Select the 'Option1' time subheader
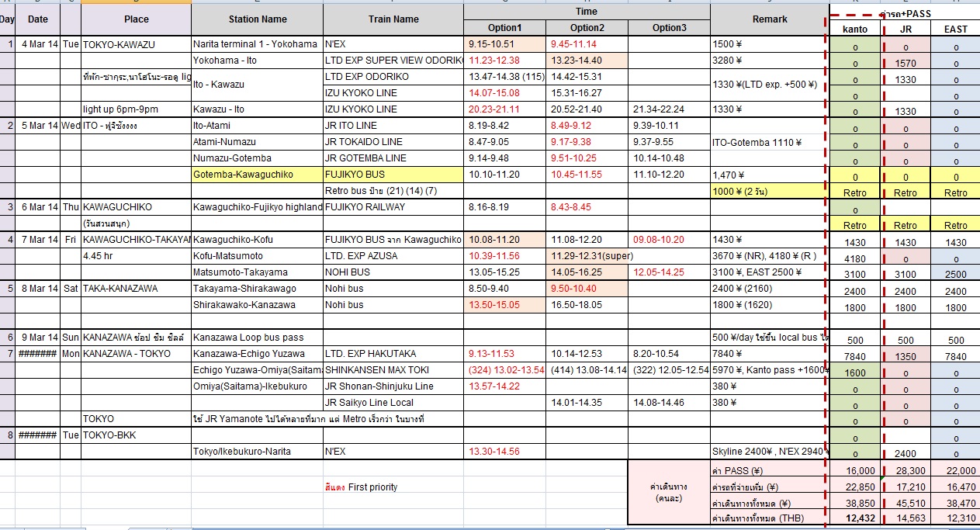This screenshot has height=530, width=980. [505, 28]
